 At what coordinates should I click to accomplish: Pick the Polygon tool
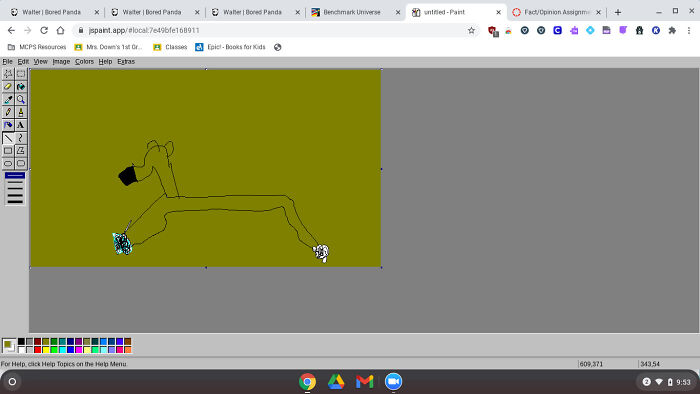21,150
